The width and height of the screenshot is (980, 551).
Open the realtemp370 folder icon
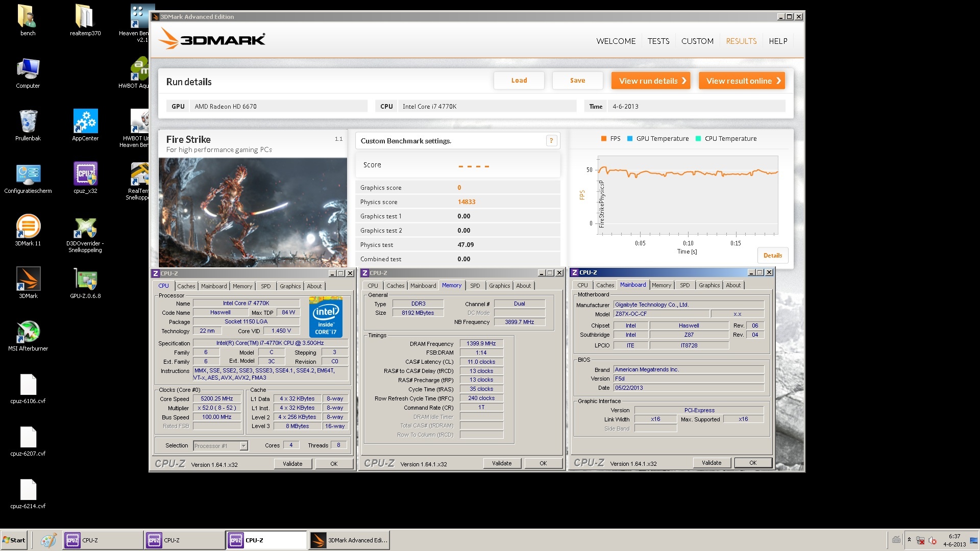point(85,17)
